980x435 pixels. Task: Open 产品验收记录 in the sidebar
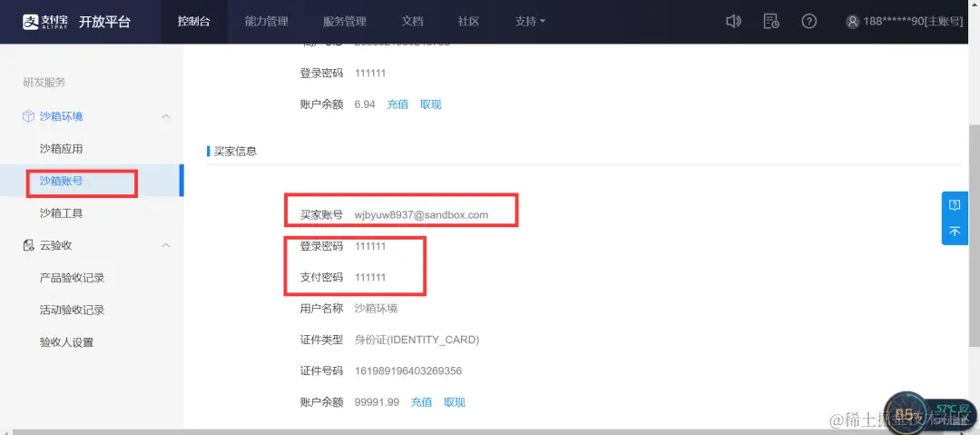72,278
